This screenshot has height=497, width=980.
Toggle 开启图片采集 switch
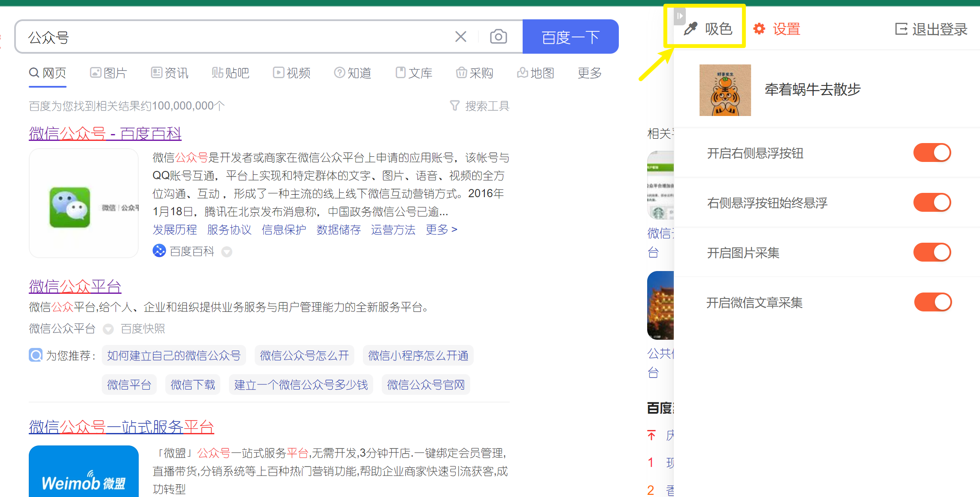pos(932,252)
